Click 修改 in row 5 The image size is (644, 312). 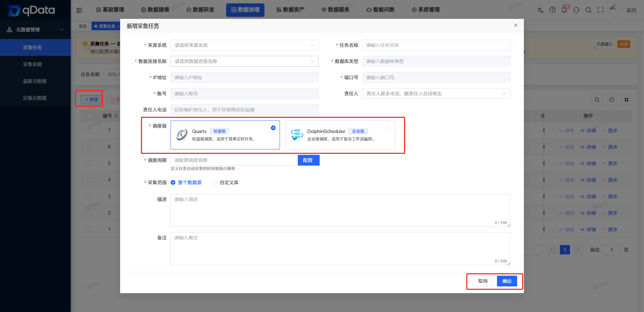coord(567,164)
